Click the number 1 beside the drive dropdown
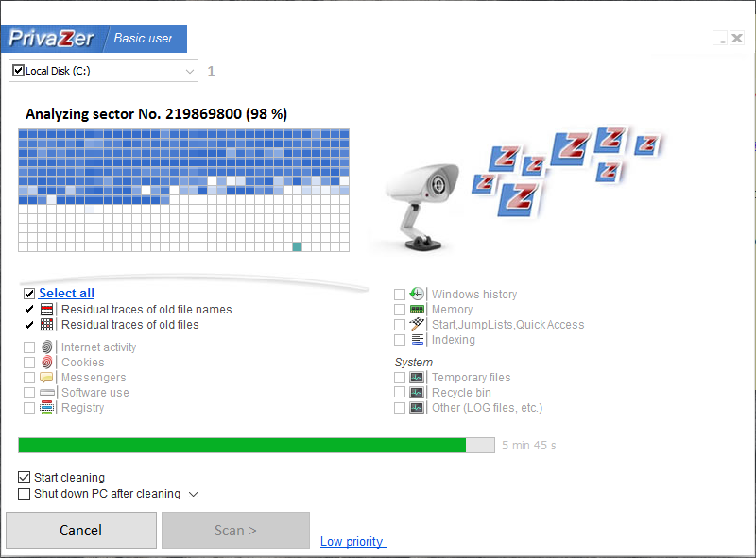Image resolution: width=756 pixels, height=558 pixels. coord(211,72)
